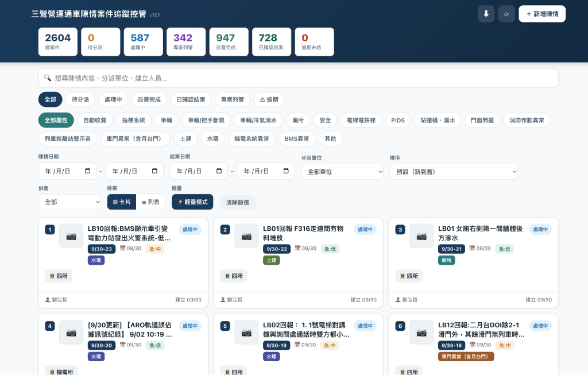Select 已確認結案 status tab
The image size is (588, 375).
pyautogui.click(x=191, y=100)
